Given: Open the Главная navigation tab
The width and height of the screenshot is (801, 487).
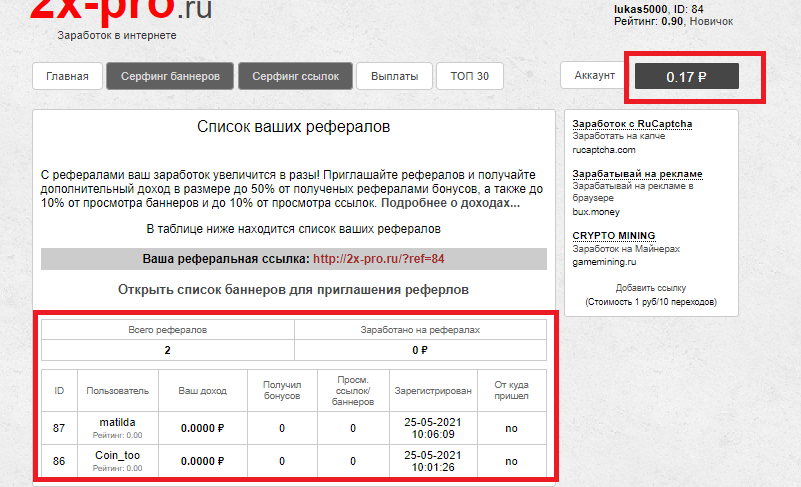Looking at the screenshot, I should point(67,76).
